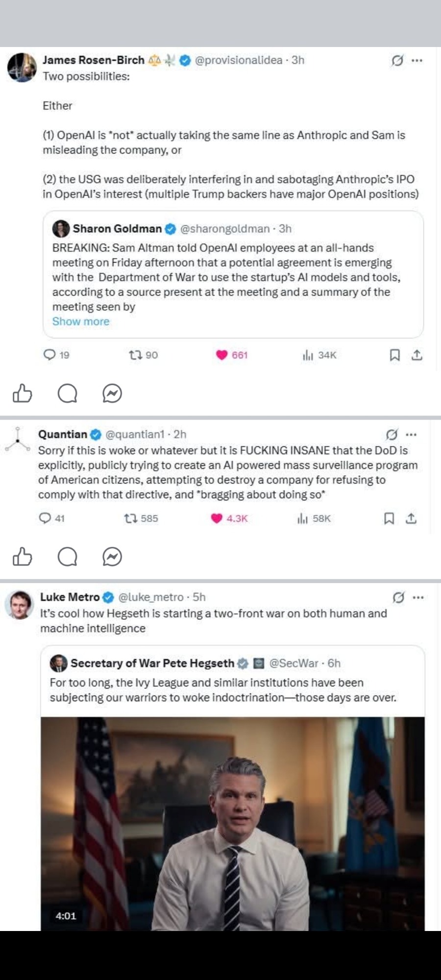Open the @provisionalidea profile handle
Screen dimensions: 441x980
tap(239, 60)
